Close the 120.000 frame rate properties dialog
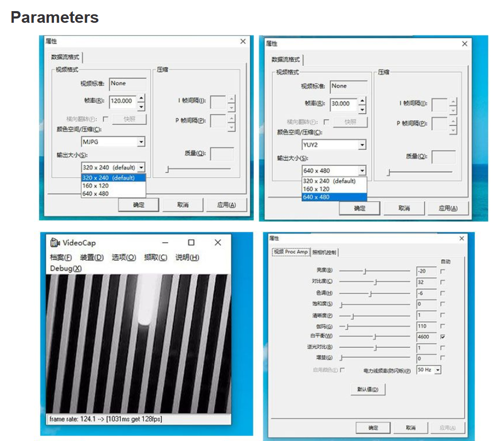Screen dimensions: 504x441 (243, 41)
